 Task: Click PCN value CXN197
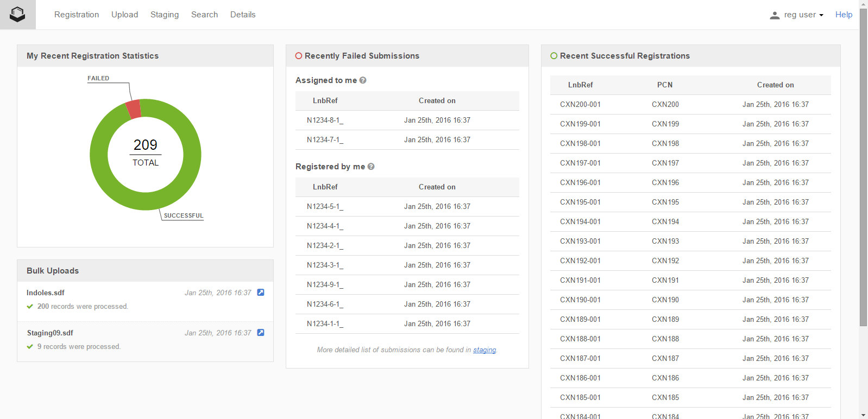(665, 163)
